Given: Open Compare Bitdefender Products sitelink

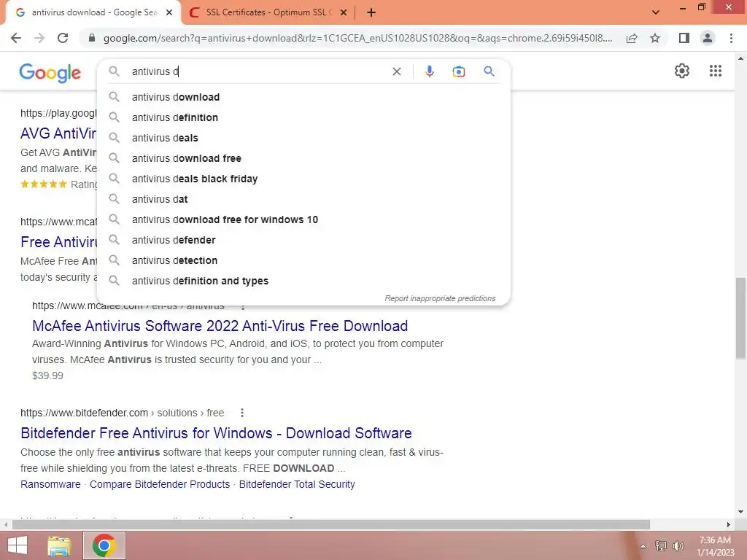Looking at the screenshot, I should coord(160,484).
